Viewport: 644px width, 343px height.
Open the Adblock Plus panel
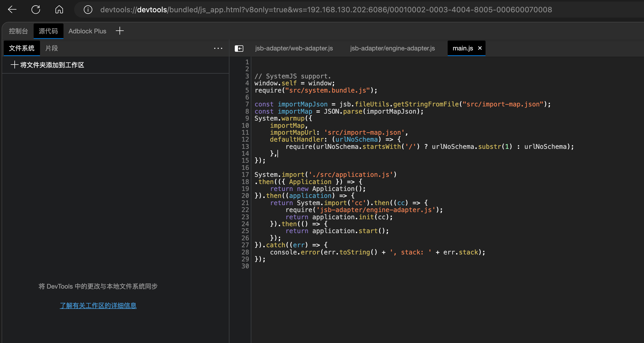pos(87,31)
